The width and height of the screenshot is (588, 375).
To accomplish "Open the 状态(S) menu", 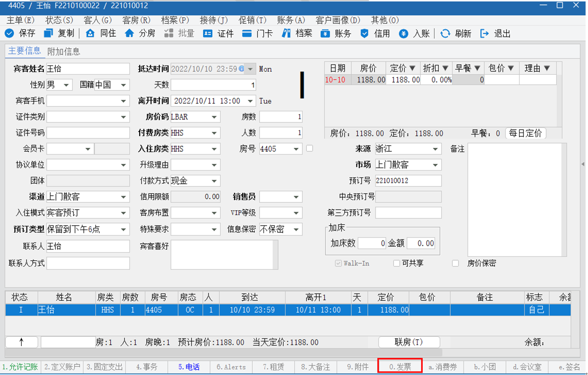I will click(59, 20).
